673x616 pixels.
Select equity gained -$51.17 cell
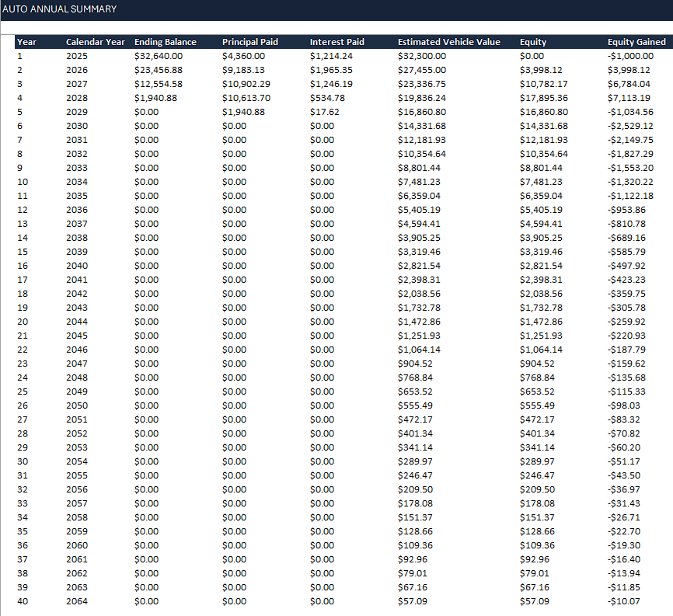[623, 461]
